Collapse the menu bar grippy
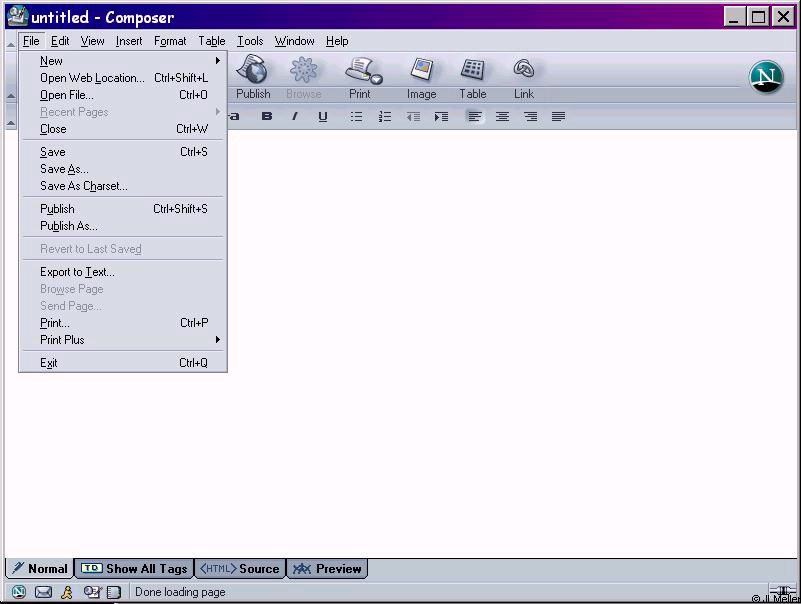This screenshot has width=801, height=604. point(11,43)
